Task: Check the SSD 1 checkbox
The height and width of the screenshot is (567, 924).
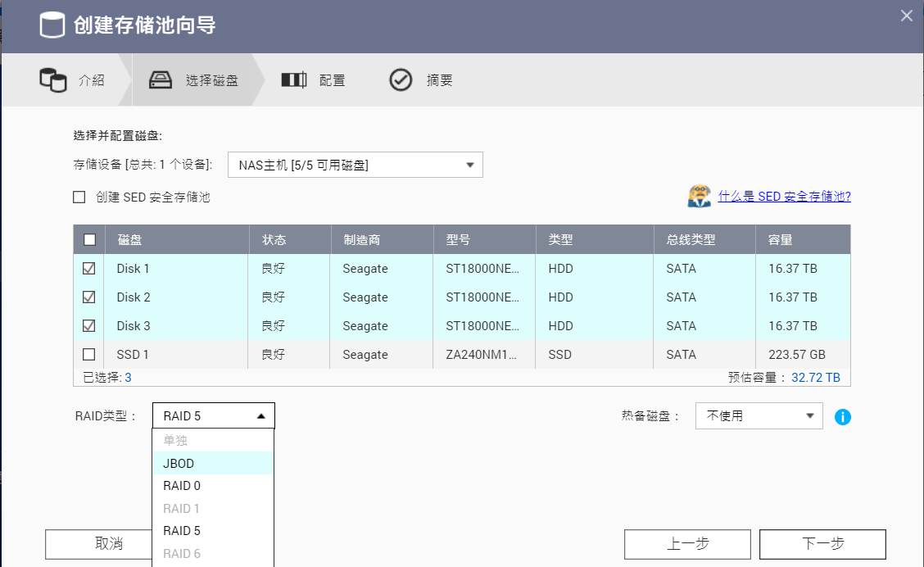Action: tap(89, 355)
